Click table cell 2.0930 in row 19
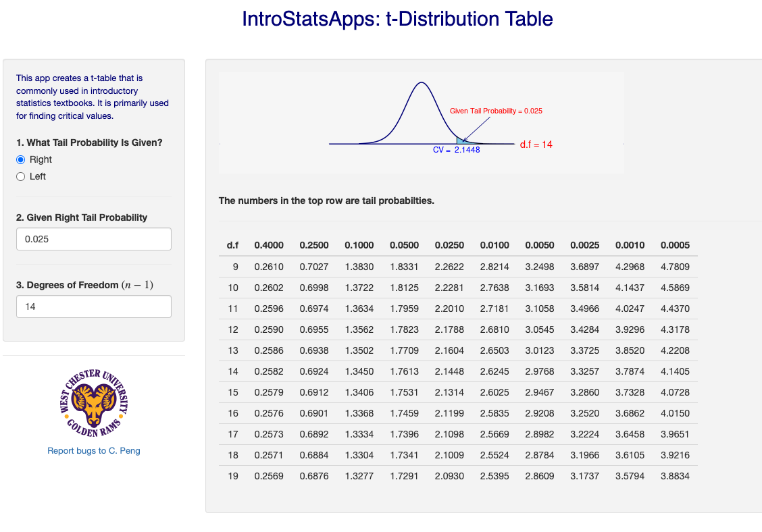 pyautogui.click(x=449, y=476)
